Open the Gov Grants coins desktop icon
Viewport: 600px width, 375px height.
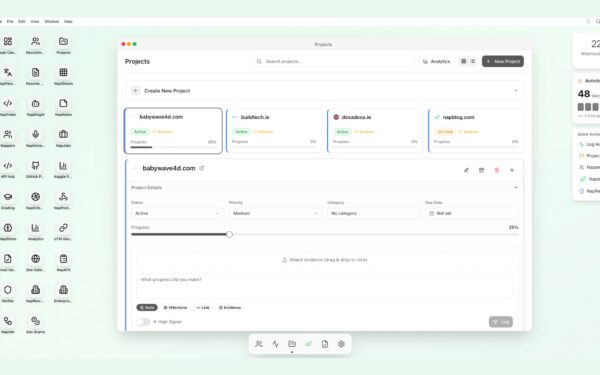click(x=36, y=321)
